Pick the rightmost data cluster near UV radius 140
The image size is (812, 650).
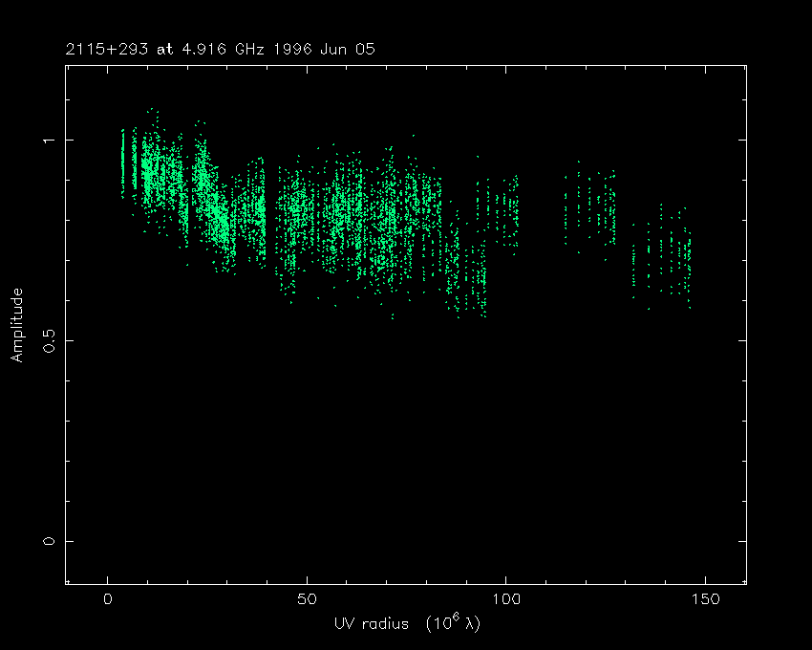[x=664, y=256]
